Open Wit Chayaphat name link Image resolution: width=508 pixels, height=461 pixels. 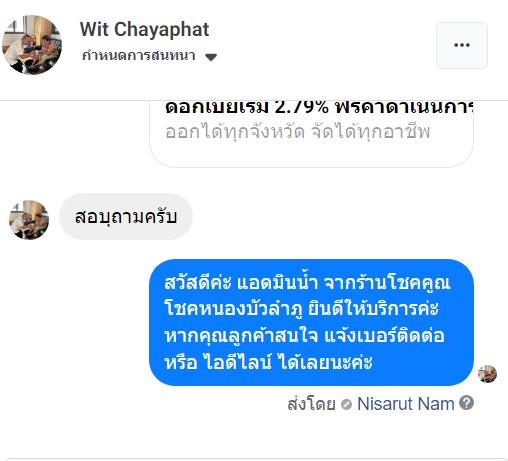(144, 29)
